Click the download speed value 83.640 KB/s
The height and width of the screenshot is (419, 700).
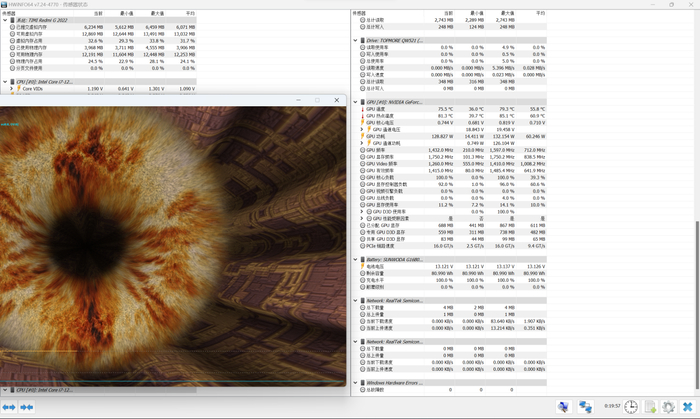(x=503, y=321)
